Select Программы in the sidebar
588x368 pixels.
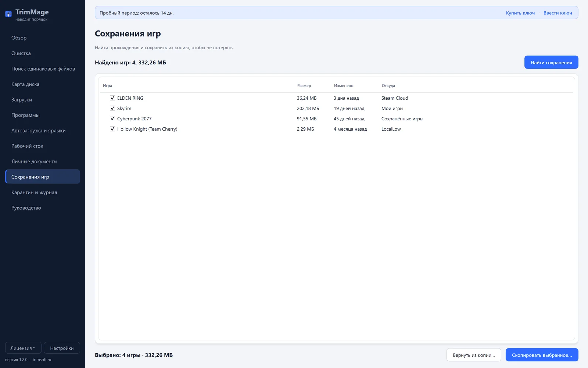pyautogui.click(x=43, y=115)
